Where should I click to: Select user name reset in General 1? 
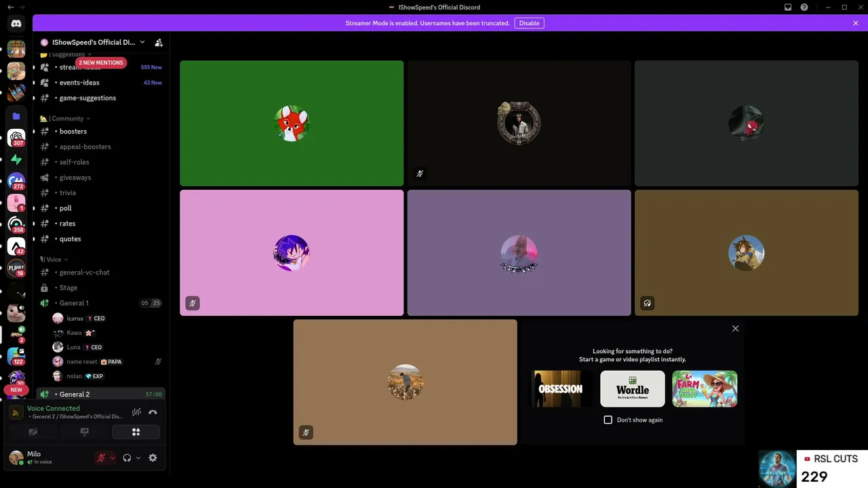[x=108, y=362]
